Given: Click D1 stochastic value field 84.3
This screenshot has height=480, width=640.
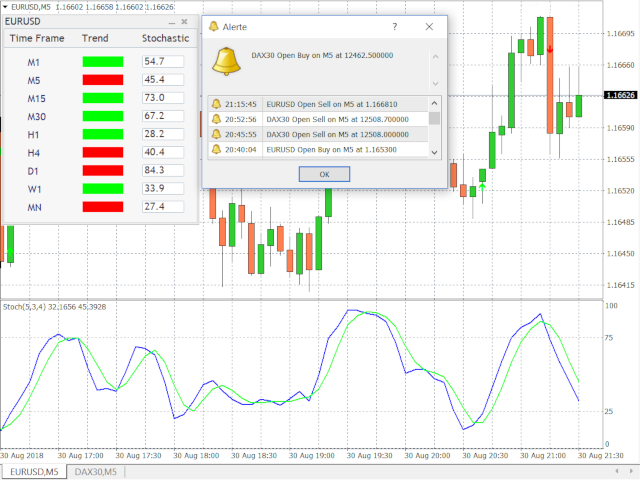Looking at the screenshot, I should pos(163,170).
